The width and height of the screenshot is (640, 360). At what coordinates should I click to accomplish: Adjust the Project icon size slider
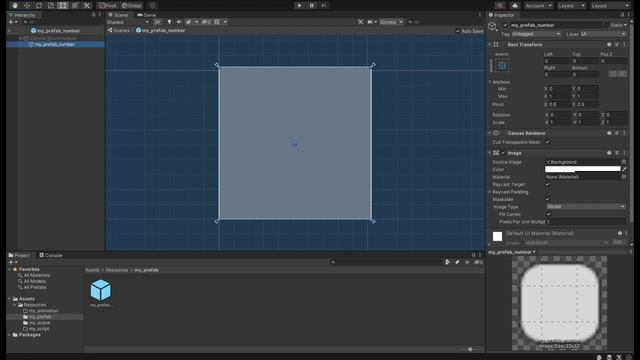[x=469, y=349]
